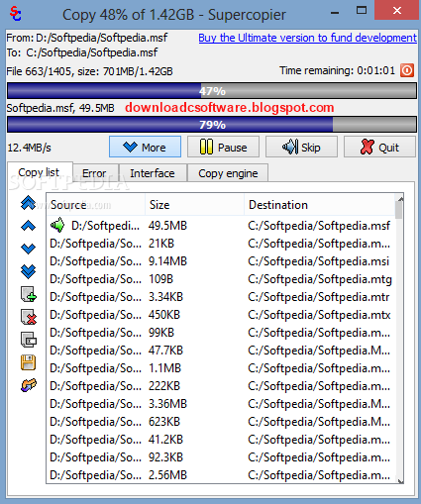Image resolution: width=421 pixels, height=504 pixels.
Task: Select the row with size 2.56MB
Action: 221,475
